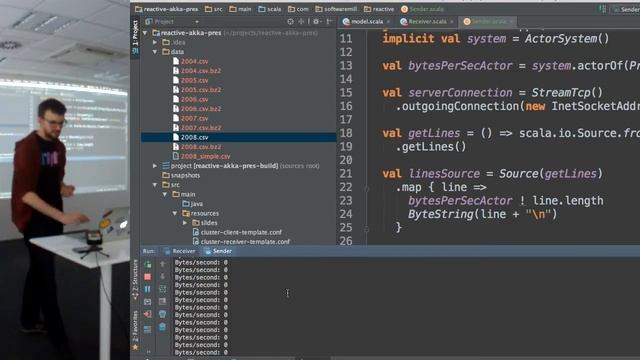Viewport: 640px width, 360px height.
Task: Select the highlighted 2008.csv file
Action: [x=239, y=137]
